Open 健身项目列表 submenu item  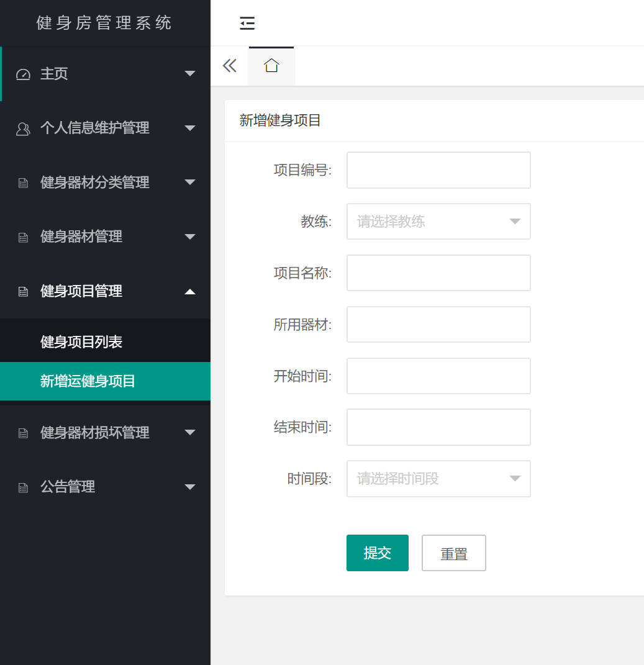[81, 342]
